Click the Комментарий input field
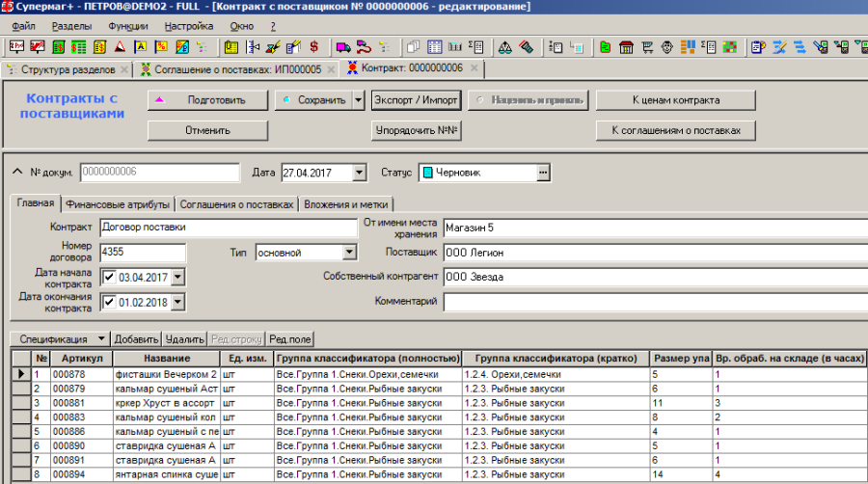 tap(656, 302)
